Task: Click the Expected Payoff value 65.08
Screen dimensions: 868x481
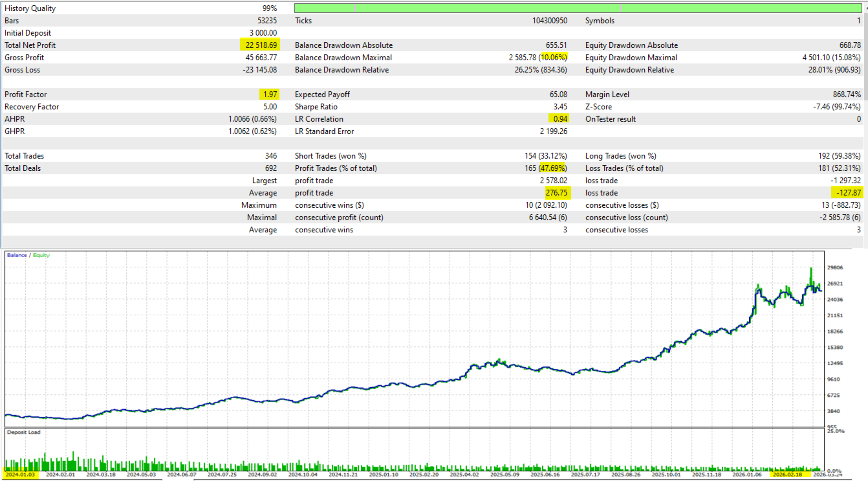Action: 559,95
